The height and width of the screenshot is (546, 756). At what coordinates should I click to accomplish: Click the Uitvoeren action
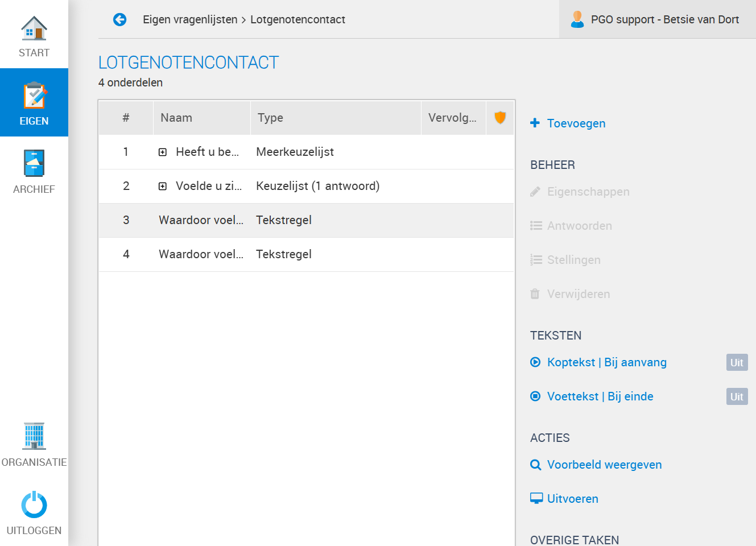[573, 499]
